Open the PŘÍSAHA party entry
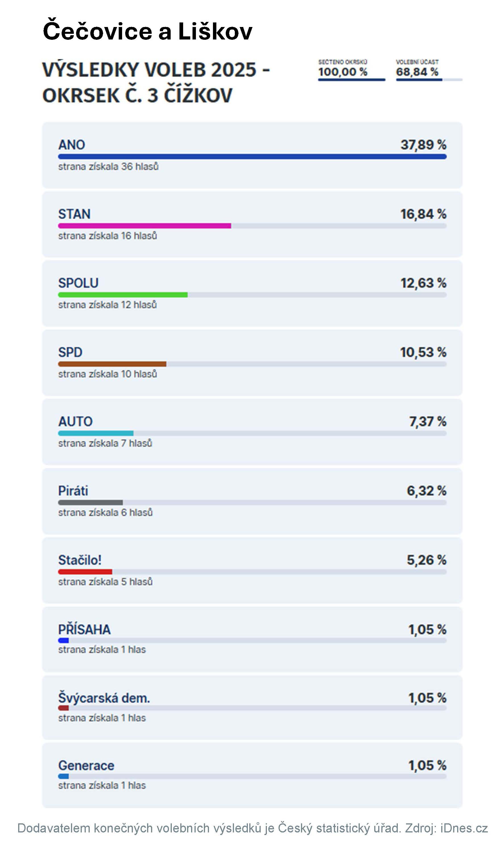Image resolution: width=504 pixels, height=858 pixels. pos(84,630)
